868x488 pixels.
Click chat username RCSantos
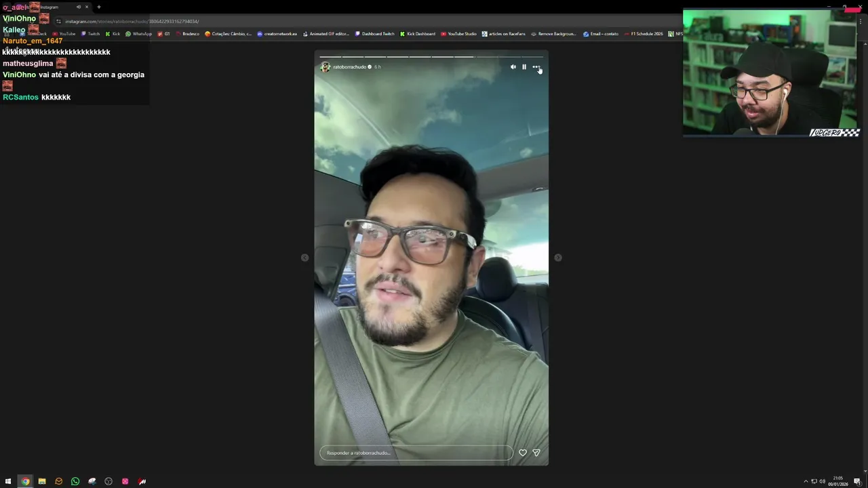(x=20, y=97)
